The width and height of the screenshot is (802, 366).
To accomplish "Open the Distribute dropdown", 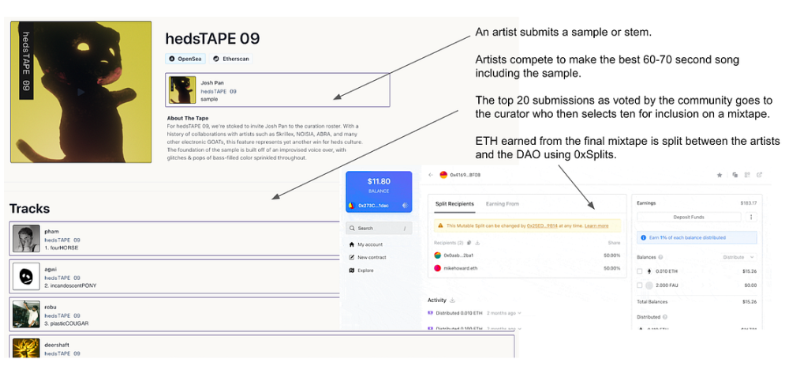I will point(739,257).
